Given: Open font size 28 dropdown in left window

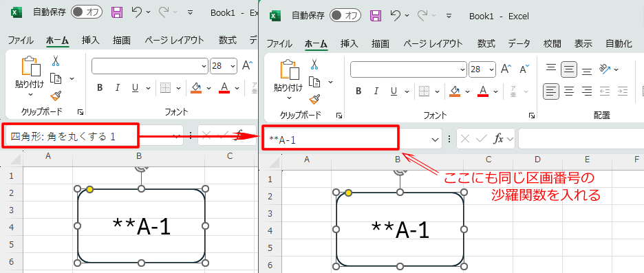Looking at the screenshot, I should [233, 66].
